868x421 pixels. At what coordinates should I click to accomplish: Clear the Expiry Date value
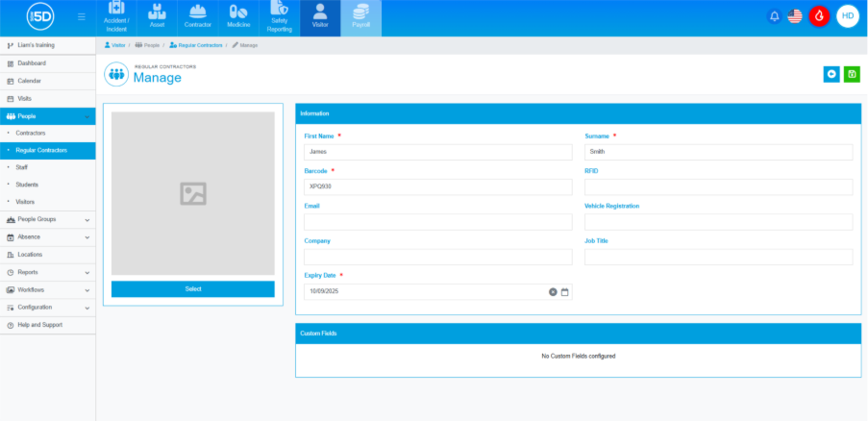[553, 292]
